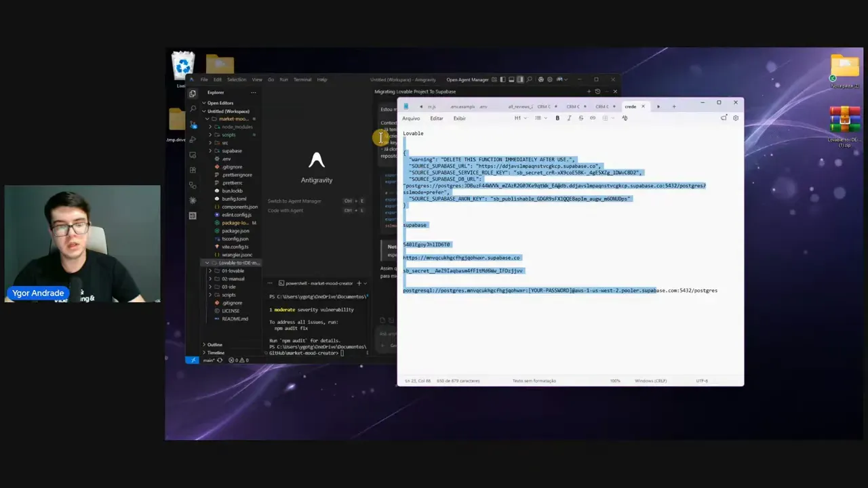This screenshot has width=868, height=488.
Task: Expand the node_modules folder
Action: 210,127
